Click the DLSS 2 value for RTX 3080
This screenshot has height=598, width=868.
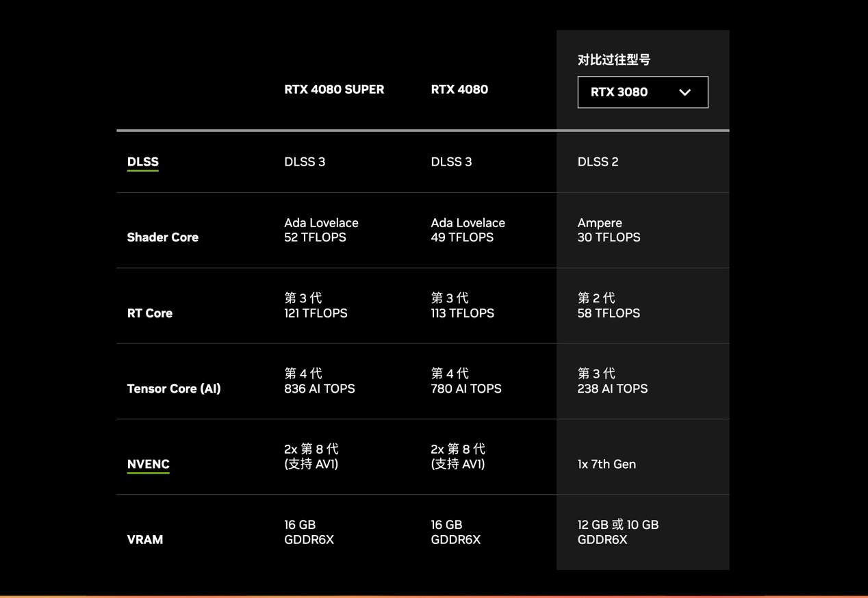tap(598, 161)
